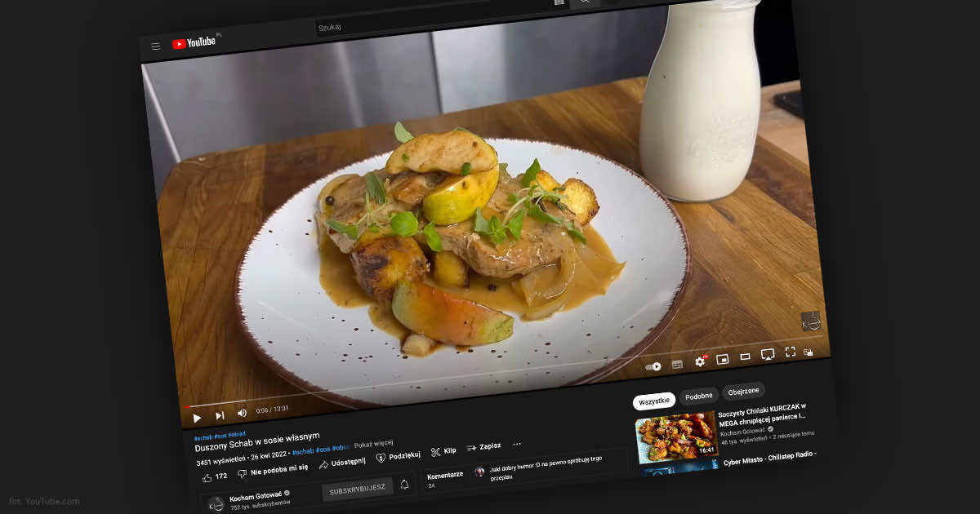980x514 pixels.
Task: Save the video with Zapisz
Action: pos(484,447)
